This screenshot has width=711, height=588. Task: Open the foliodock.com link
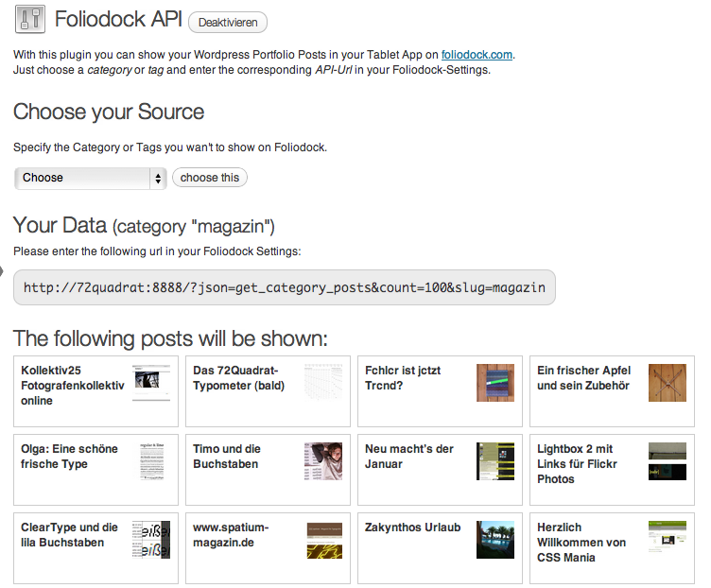[x=477, y=55]
